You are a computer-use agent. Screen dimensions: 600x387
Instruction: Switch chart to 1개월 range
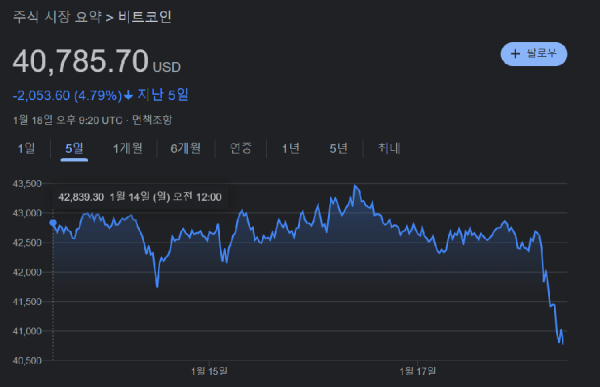click(x=127, y=148)
